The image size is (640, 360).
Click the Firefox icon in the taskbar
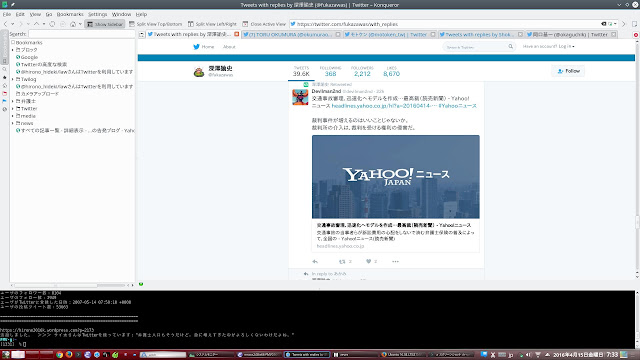(69, 355)
